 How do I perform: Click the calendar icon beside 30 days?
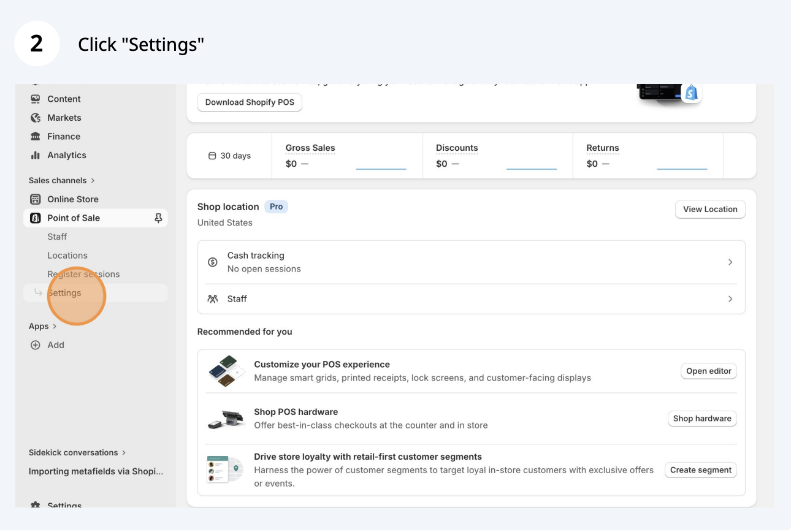pos(212,156)
